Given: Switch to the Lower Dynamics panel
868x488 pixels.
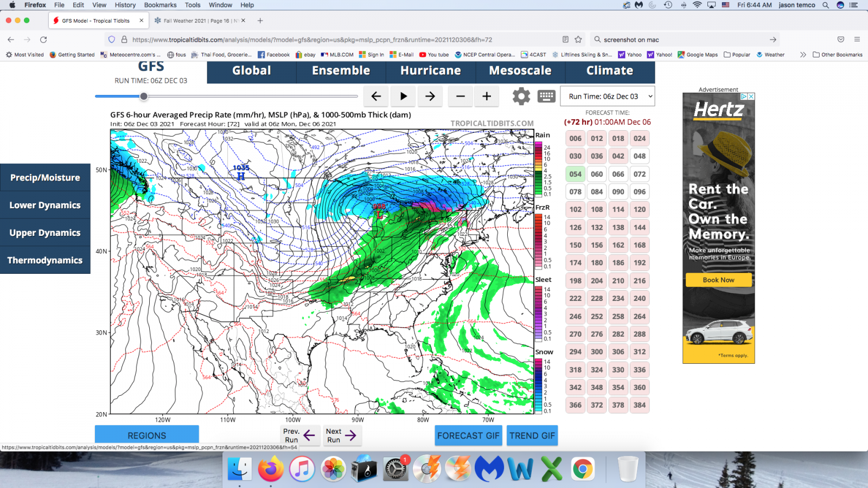Looking at the screenshot, I should [44, 205].
